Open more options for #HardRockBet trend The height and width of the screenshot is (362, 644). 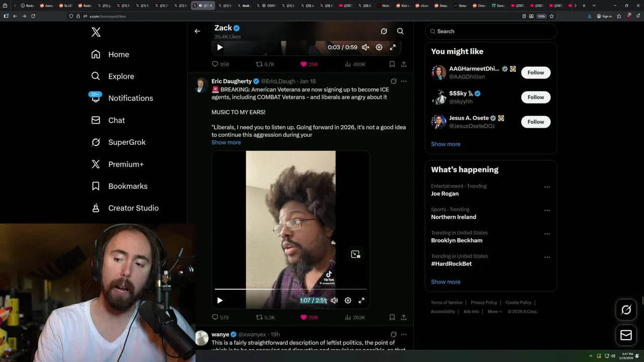[x=547, y=257]
